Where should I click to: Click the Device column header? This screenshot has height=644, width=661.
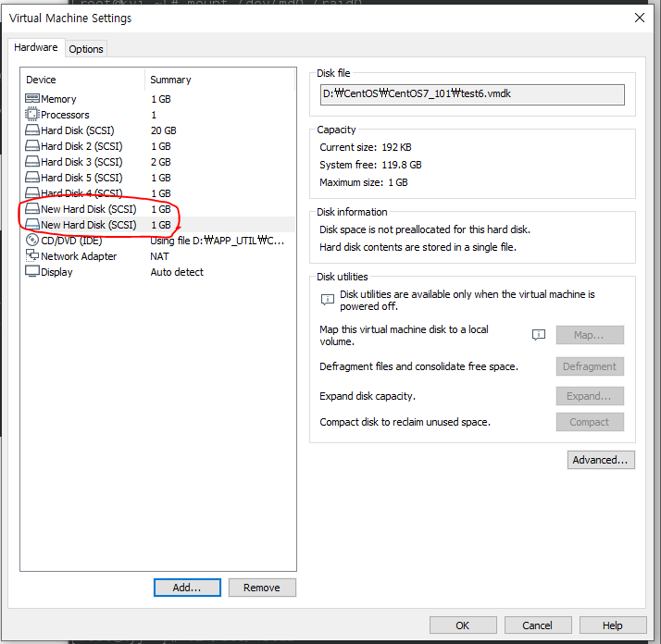pos(41,80)
